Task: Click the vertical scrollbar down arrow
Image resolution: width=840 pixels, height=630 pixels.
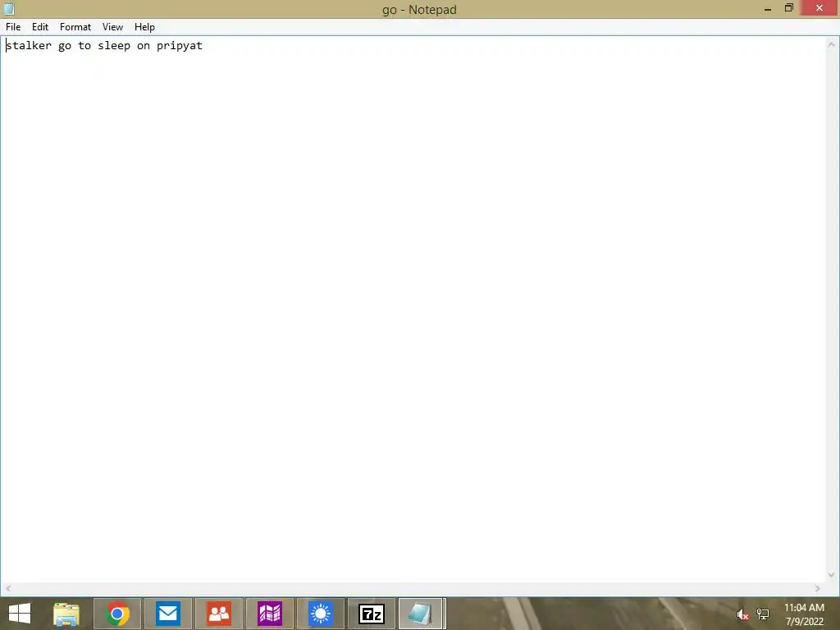Action: pyautogui.click(x=832, y=575)
